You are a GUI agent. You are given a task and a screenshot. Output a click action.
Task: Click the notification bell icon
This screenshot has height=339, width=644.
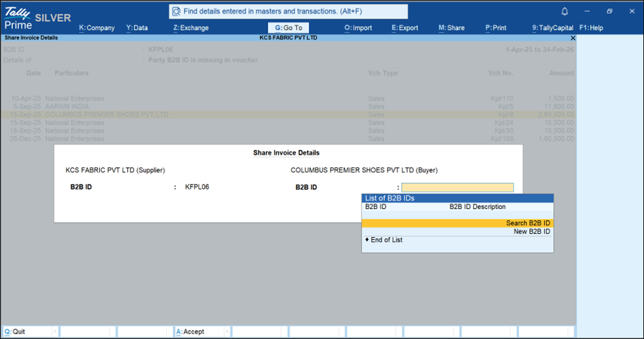click(565, 12)
